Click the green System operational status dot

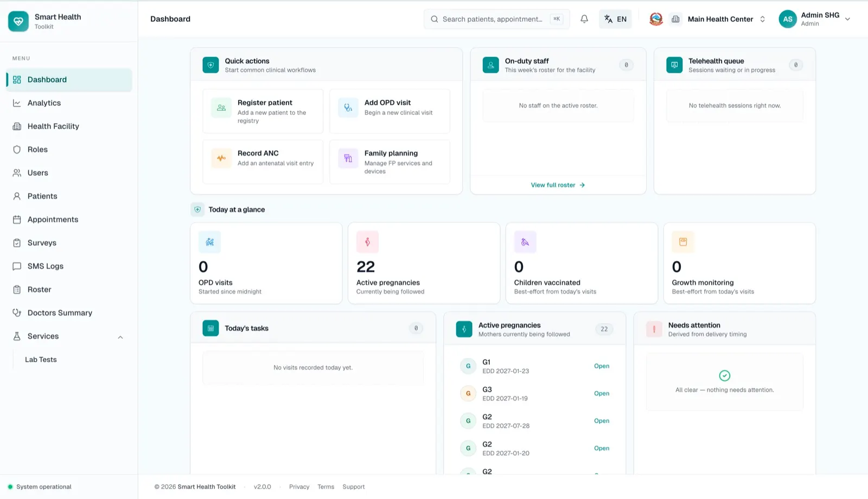pyautogui.click(x=10, y=487)
